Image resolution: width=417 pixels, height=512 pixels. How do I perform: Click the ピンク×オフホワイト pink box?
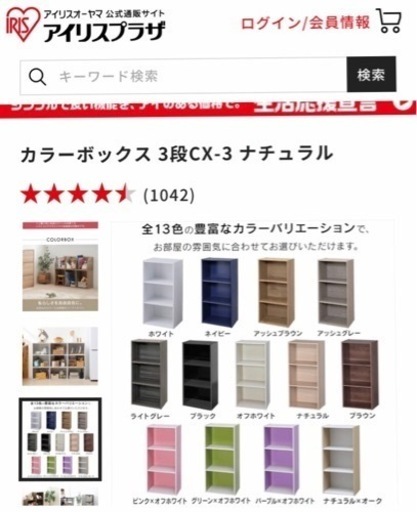164,460
